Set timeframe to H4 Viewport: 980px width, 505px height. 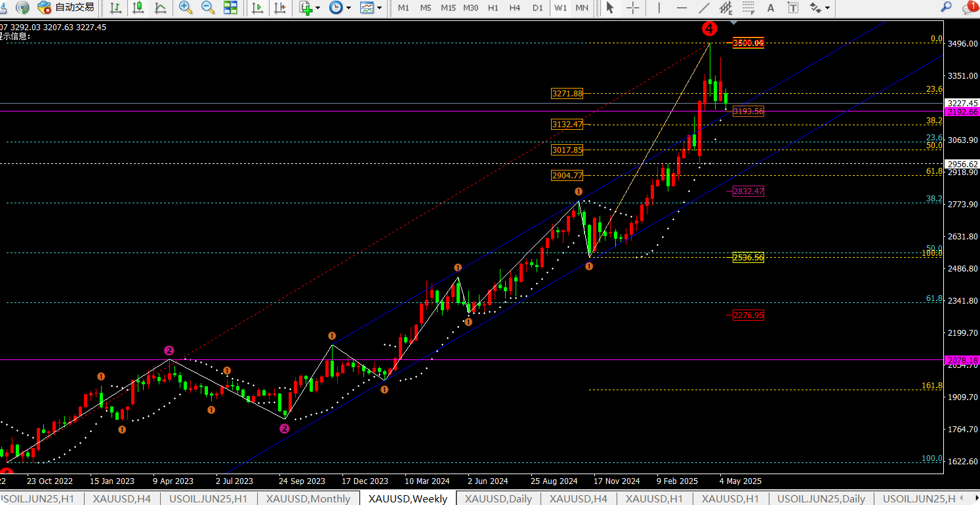point(515,8)
